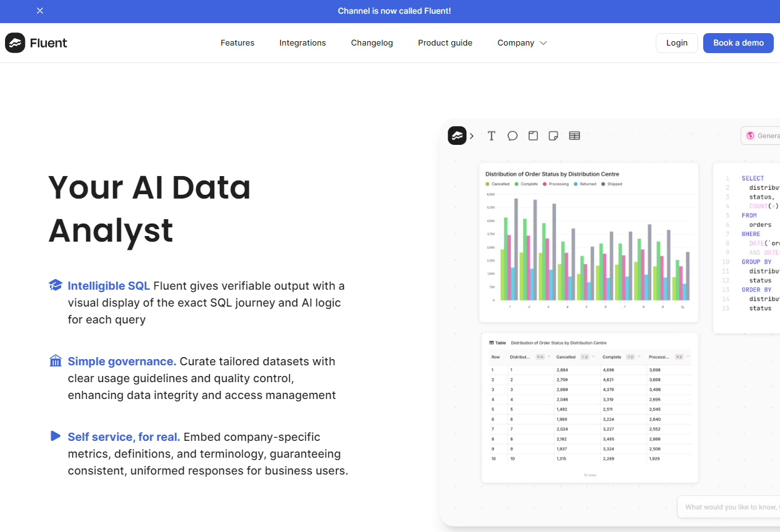Click the Book a demo button

[x=739, y=43]
